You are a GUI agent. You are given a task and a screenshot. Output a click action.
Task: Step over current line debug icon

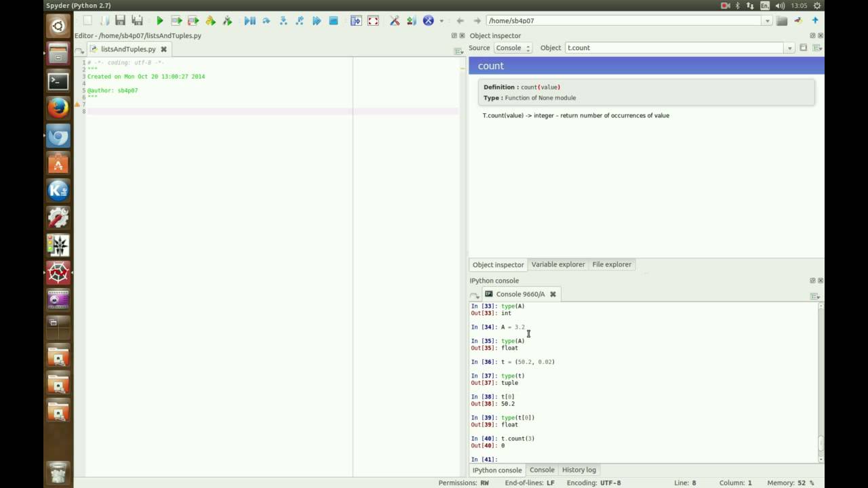(x=267, y=21)
